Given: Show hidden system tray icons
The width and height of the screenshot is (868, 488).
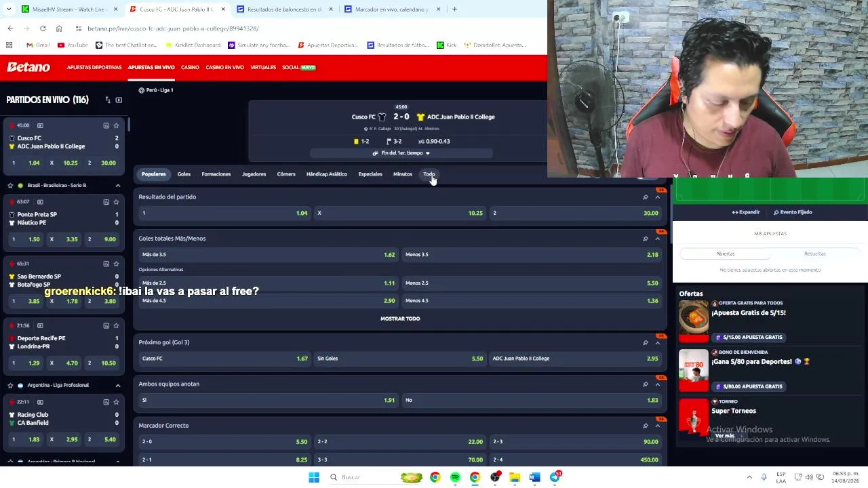Looking at the screenshot, I should point(749,477).
